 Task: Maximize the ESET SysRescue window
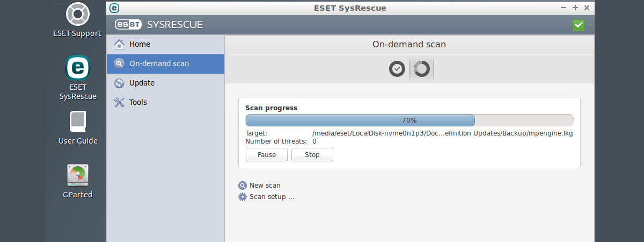(575, 8)
